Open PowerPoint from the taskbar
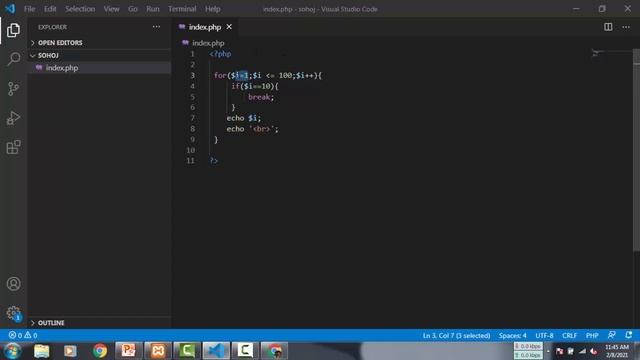640x360 pixels. pos(129,351)
